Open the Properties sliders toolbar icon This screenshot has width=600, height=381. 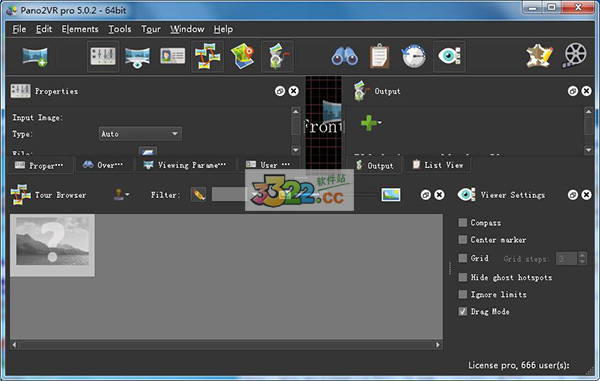coord(103,57)
